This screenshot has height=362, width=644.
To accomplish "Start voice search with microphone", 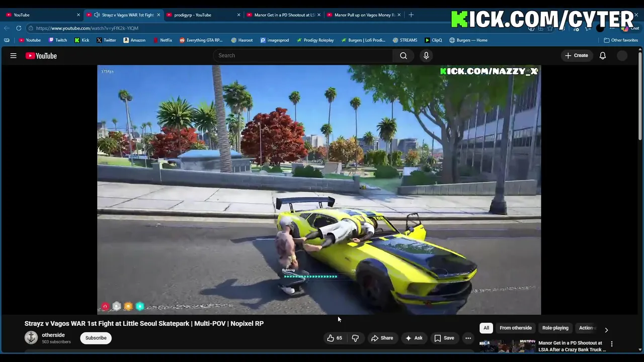I will point(426,55).
